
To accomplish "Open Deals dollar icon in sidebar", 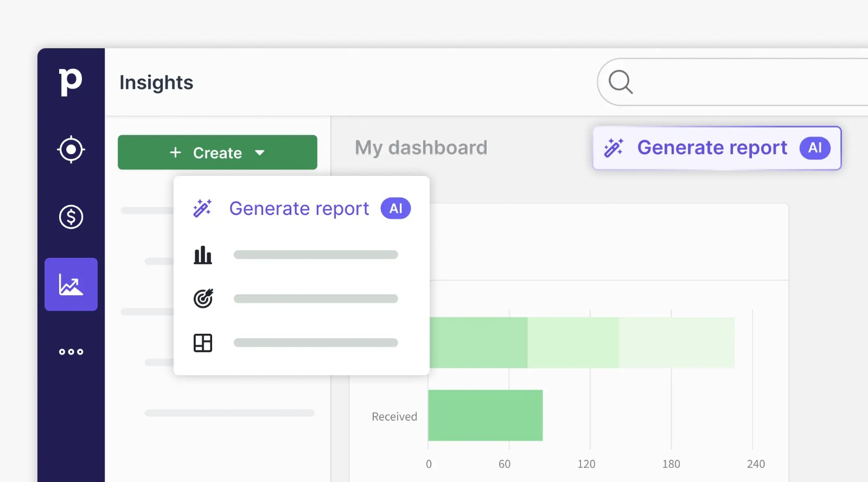I will point(71,217).
